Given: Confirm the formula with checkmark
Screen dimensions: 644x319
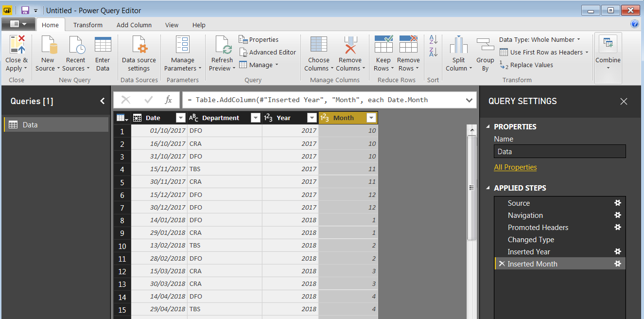Looking at the screenshot, I should (149, 100).
